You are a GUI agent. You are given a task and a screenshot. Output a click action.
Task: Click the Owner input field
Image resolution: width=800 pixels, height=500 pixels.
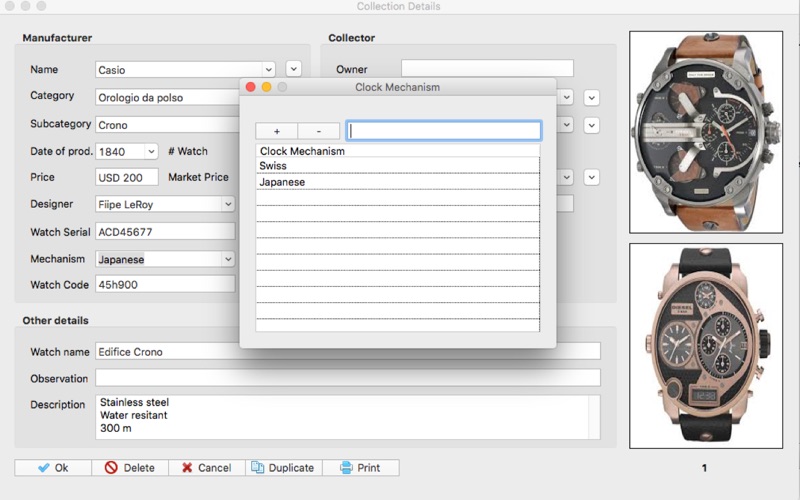pyautogui.click(x=487, y=68)
